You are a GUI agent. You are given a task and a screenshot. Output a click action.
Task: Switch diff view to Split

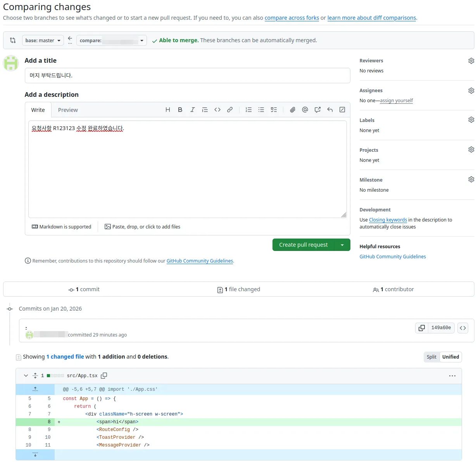click(x=431, y=357)
